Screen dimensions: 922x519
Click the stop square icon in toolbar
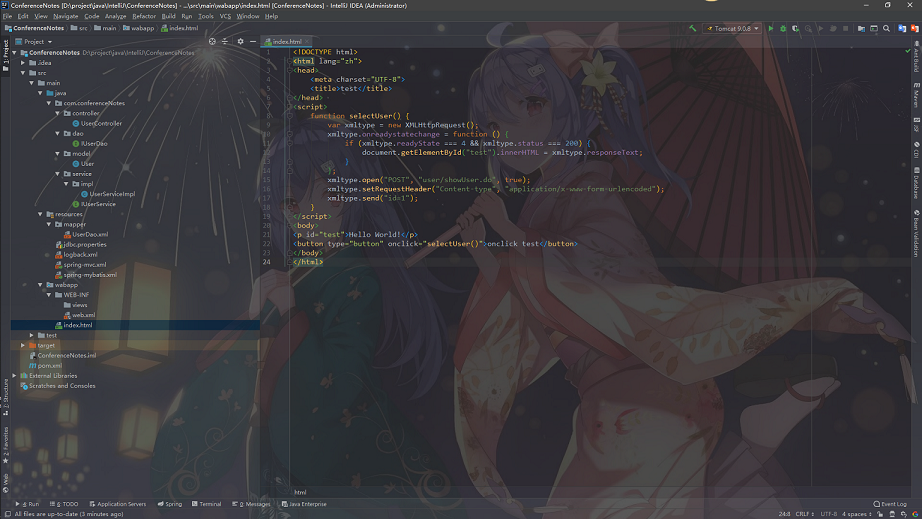click(x=846, y=28)
